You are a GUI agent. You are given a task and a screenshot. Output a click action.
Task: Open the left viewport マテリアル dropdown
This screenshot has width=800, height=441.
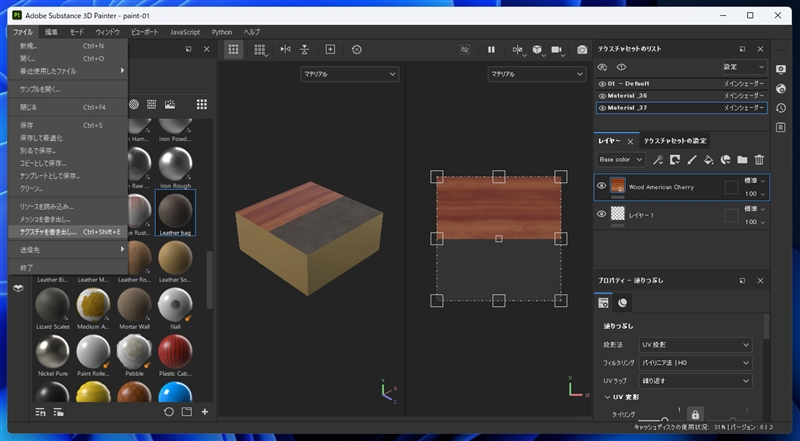tap(349, 74)
